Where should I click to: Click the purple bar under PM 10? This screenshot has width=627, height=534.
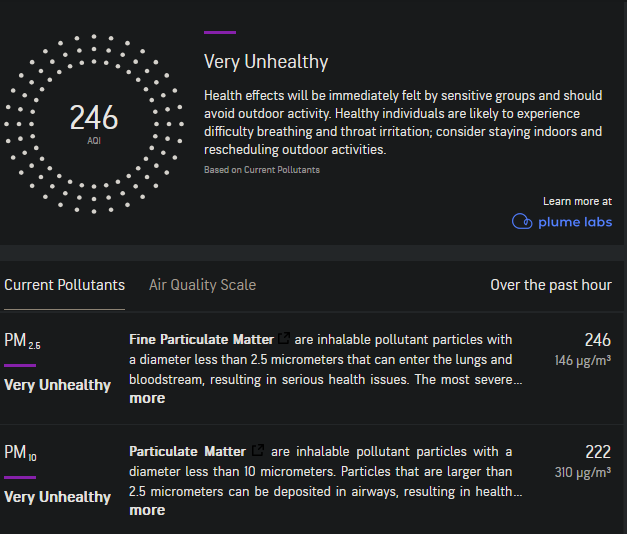click(20, 477)
